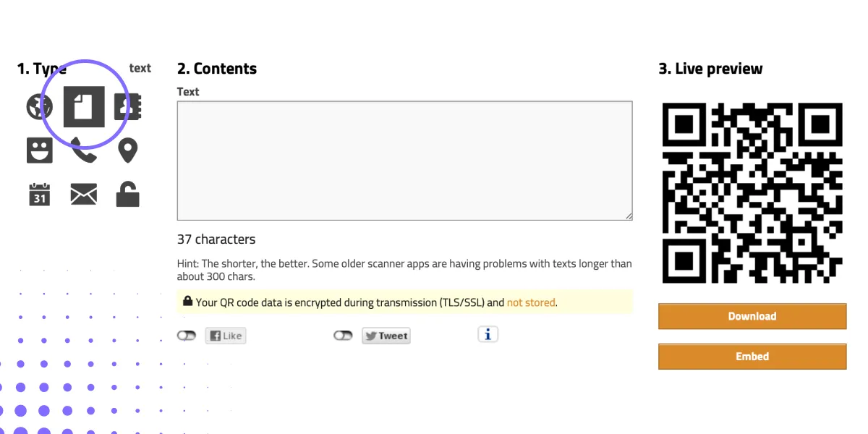This screenshot has height=434, width=868.
Task: Open the info tooltip icon
Action: click(x=488, y=334)
